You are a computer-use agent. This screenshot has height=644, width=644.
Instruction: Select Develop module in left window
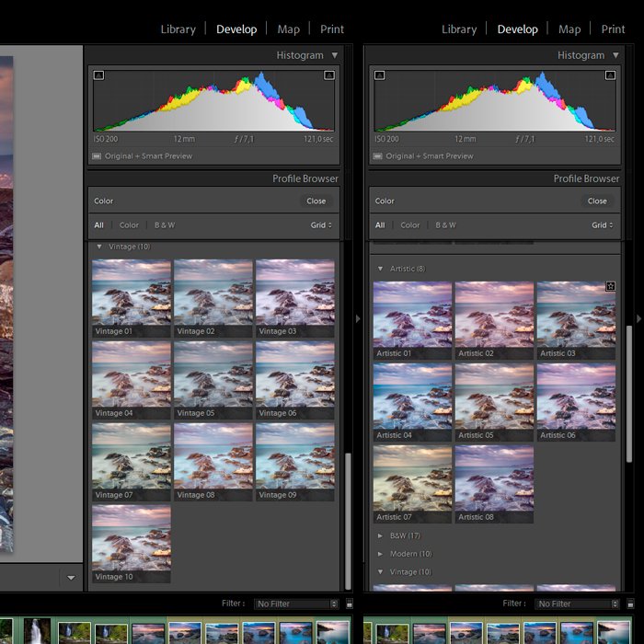click(x=236, y=29)
